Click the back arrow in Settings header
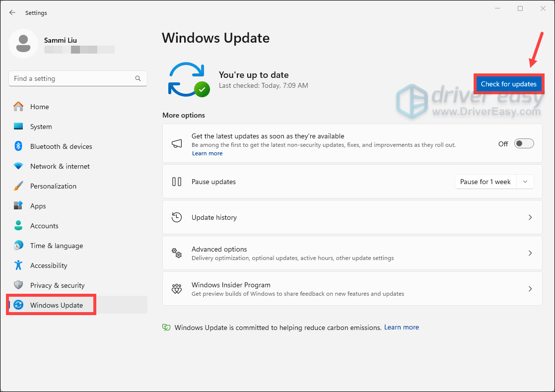 pyautogui.click(x=12, y=12)
